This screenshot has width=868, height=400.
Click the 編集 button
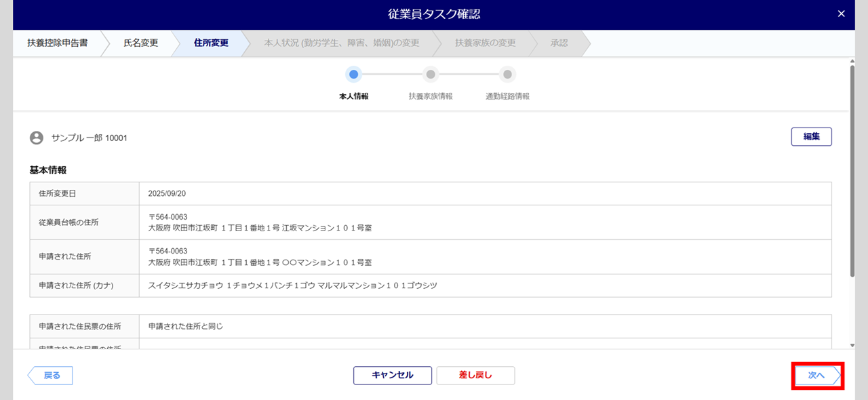click(811, 136)
